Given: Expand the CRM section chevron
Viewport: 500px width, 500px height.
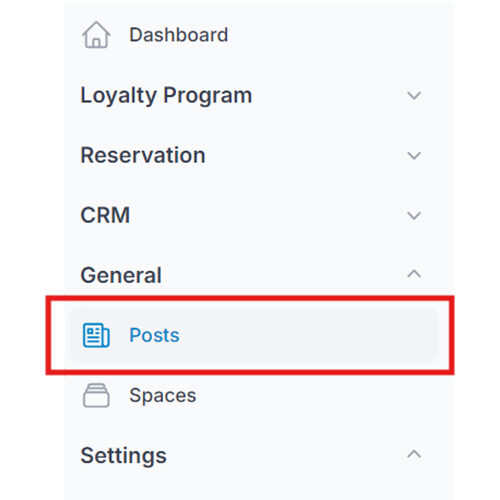Looking at the screenshot, I should click(x=414, y=215).
